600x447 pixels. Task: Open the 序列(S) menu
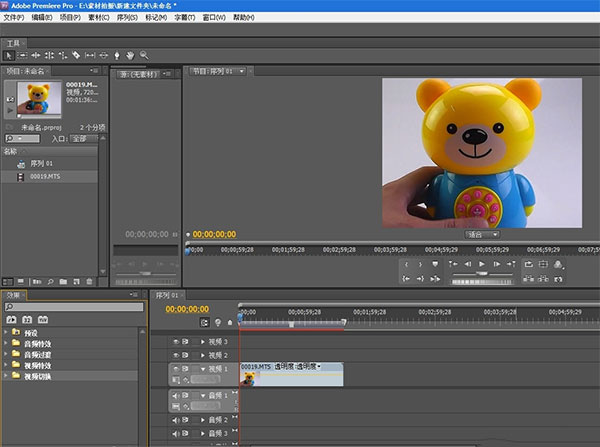(x=127, y=17)
